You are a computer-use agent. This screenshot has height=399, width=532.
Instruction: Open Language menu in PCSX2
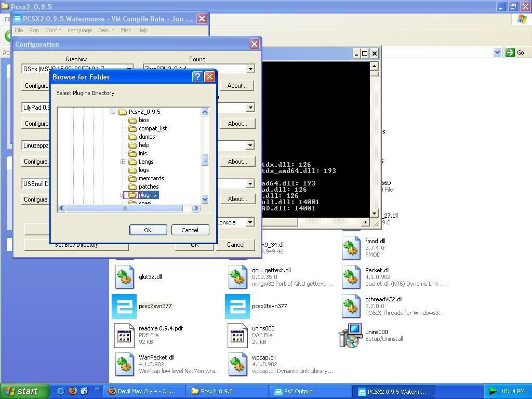pos(79,30)
